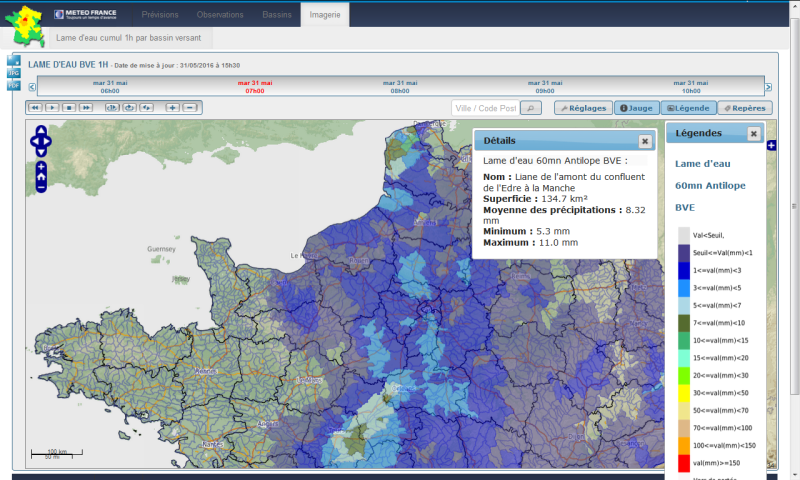Stop the animation playback

(x=69, y=107)
